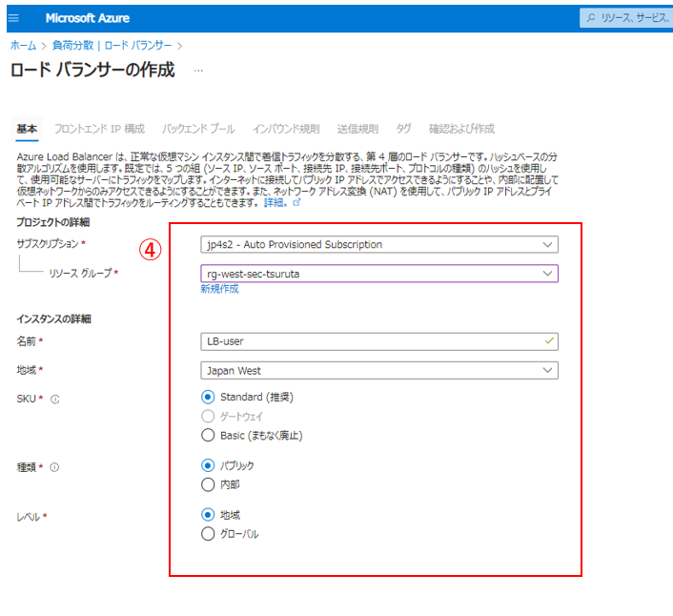The image size is (673, 616).
Task: Click the 名前 input field with LB-user
Action: tap(379, 341)
